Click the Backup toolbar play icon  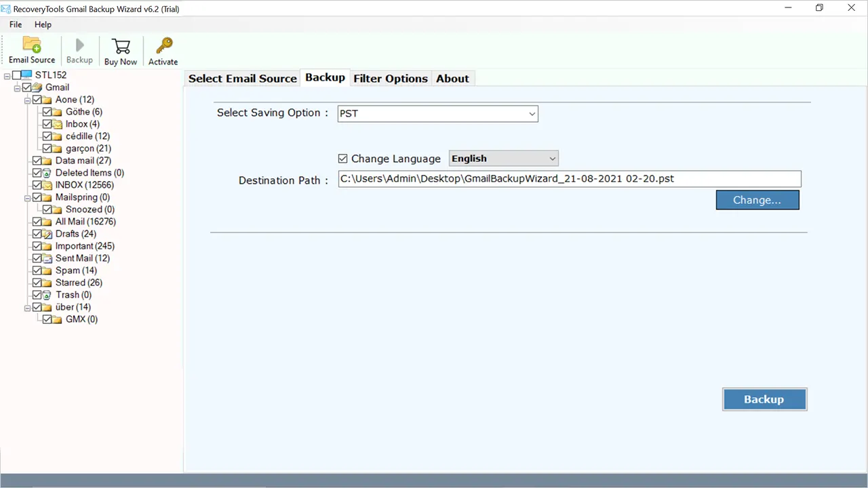[x=79, y=45]
